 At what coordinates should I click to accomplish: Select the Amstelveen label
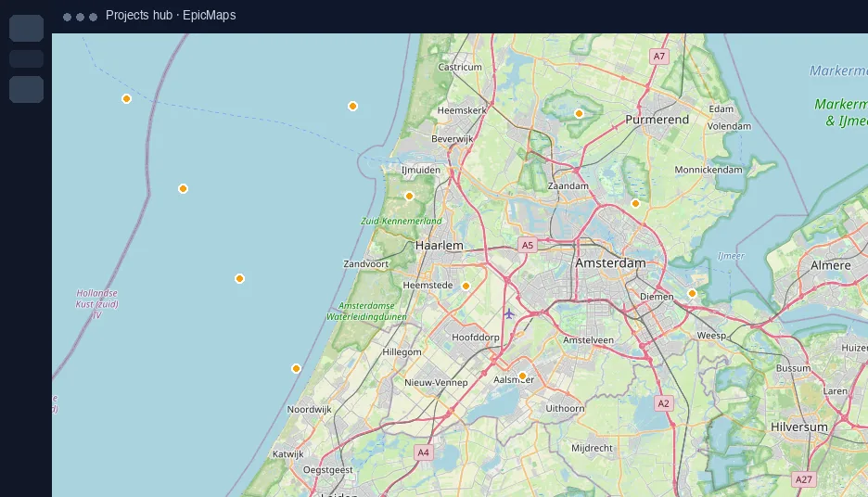589,339
